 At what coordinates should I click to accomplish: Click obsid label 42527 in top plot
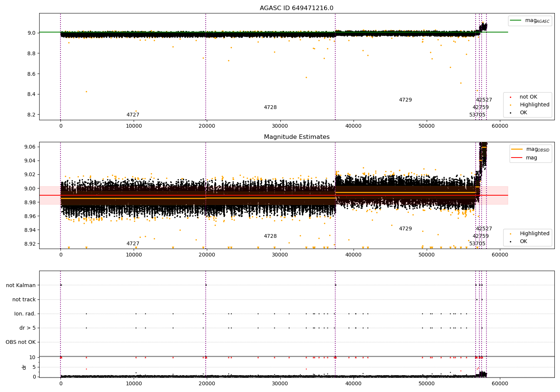(484, 100)
